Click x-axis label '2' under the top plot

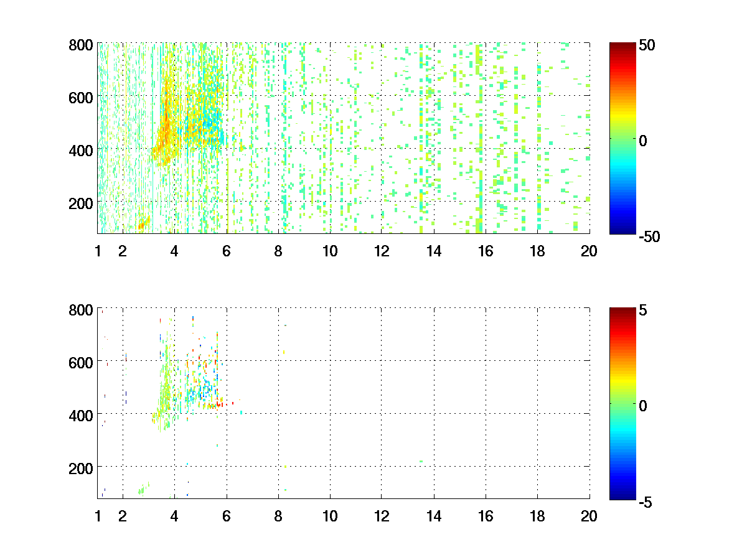(123, 251)
